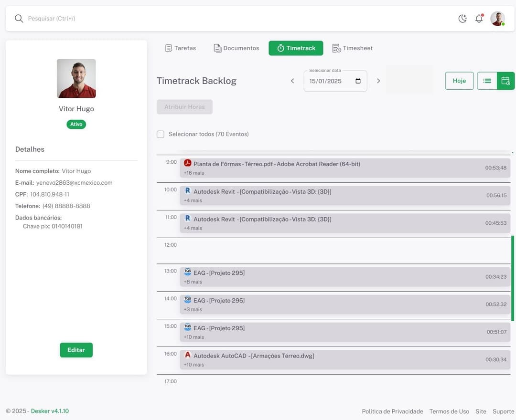Click duration 00:53:48
Viewport: 516px width, 420px height.
(496, 168)
